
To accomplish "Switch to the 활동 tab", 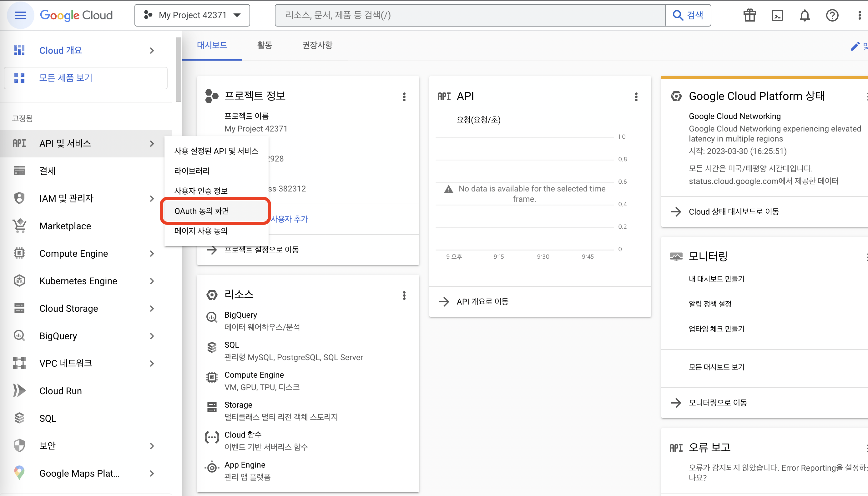I will click(x=265, y=45).
